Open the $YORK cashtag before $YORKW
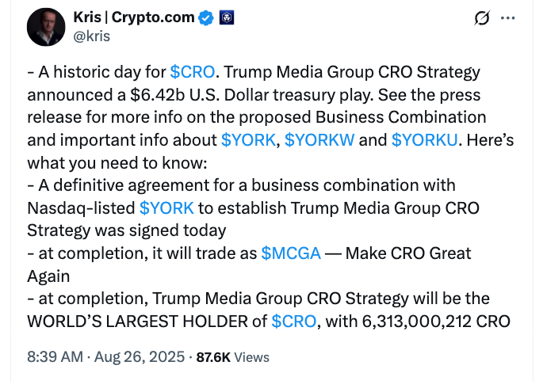This screenshot has width=547, height=392. (249, 140)
